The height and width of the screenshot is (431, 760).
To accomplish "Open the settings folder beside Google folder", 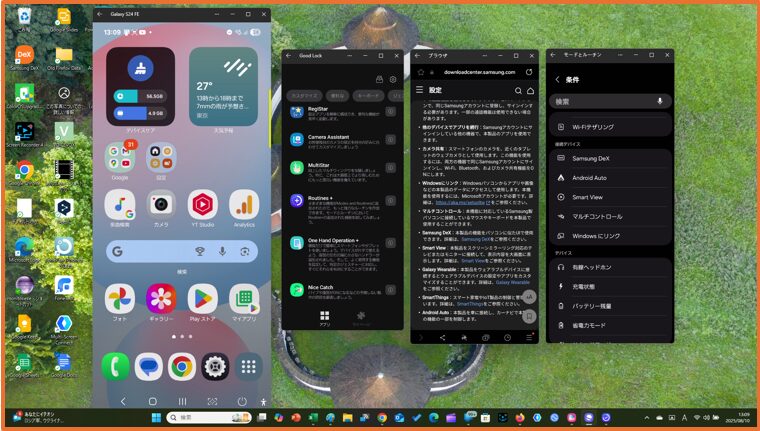I will pos(161,158).
